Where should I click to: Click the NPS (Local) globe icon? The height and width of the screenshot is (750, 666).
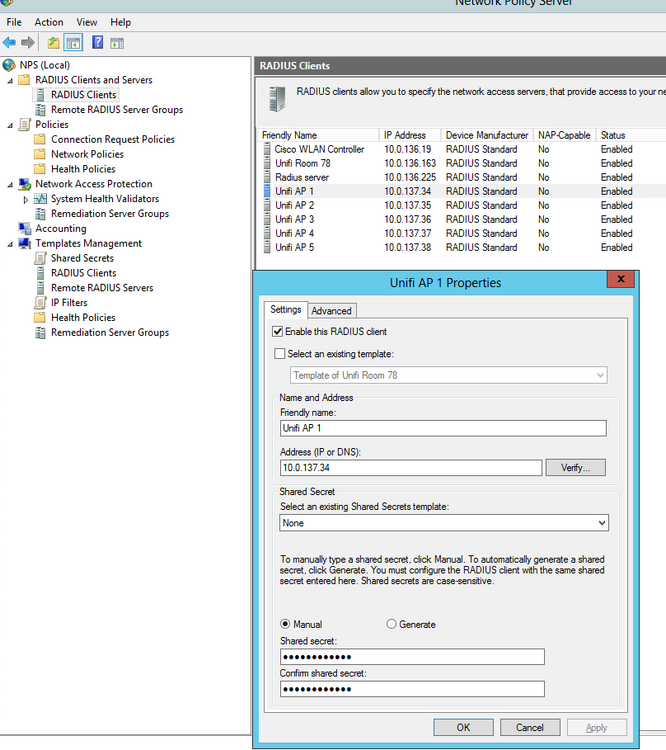click(x=9, y=65)
